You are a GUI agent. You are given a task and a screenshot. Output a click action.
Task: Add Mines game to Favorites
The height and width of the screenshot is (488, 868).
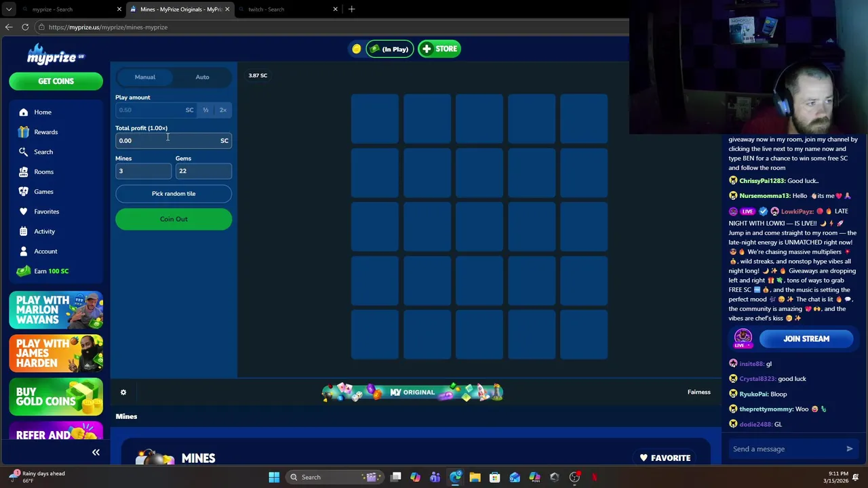point(665,458)
